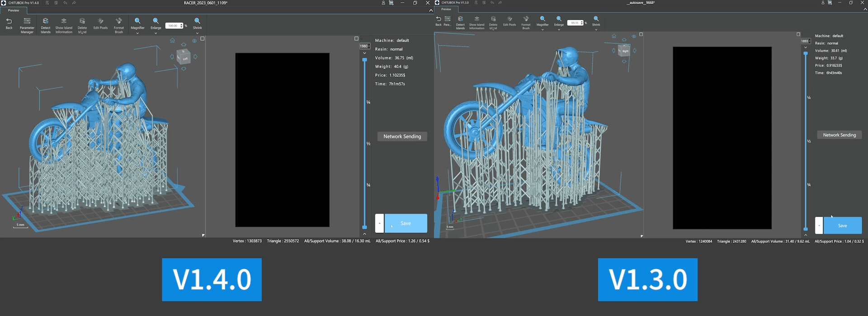Collapse the ribbon chevron in the V1.4.0 window
Viewport: 868px width, 316px height.
[x=431, y=10]
